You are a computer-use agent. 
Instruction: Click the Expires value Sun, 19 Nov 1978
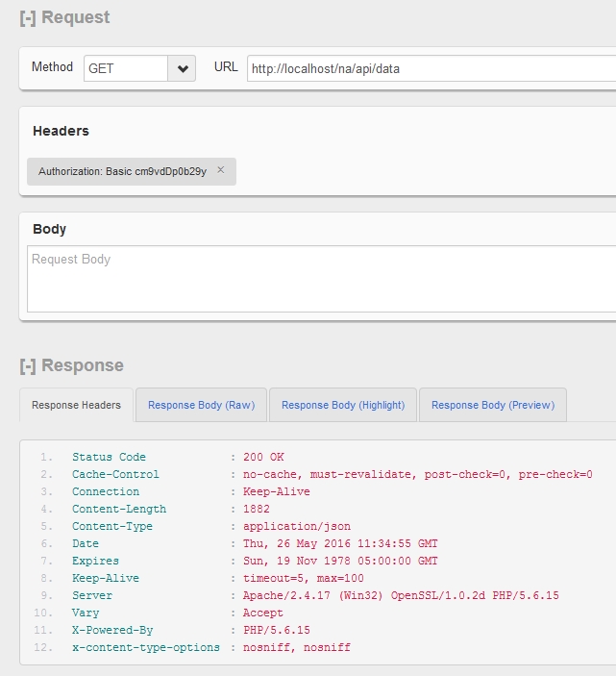pyautogui.click(x=340, y=561)
